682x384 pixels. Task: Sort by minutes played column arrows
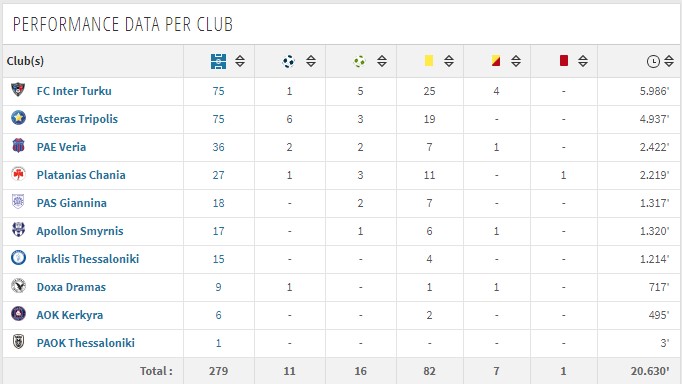tap(669, 61)
